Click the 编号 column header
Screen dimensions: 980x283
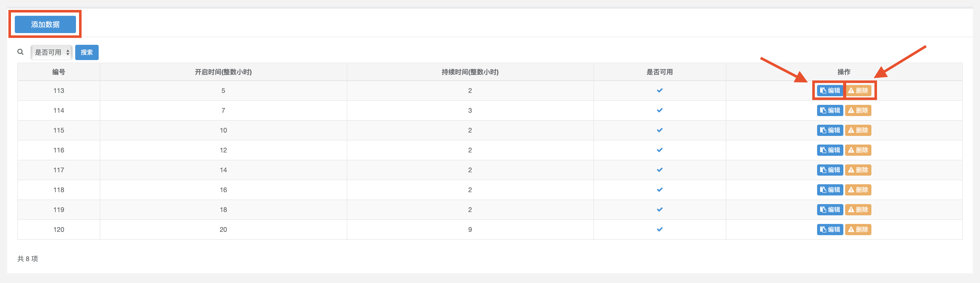click(59, 72)
